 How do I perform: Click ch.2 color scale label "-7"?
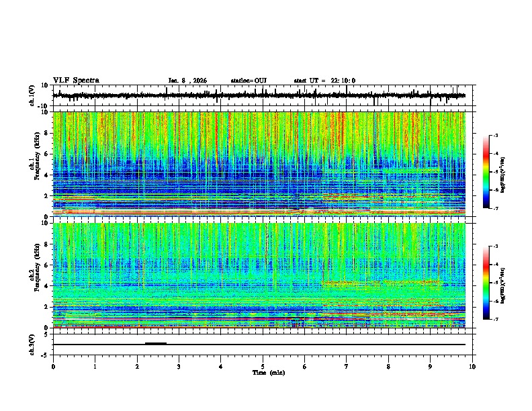tap(495, 320)
